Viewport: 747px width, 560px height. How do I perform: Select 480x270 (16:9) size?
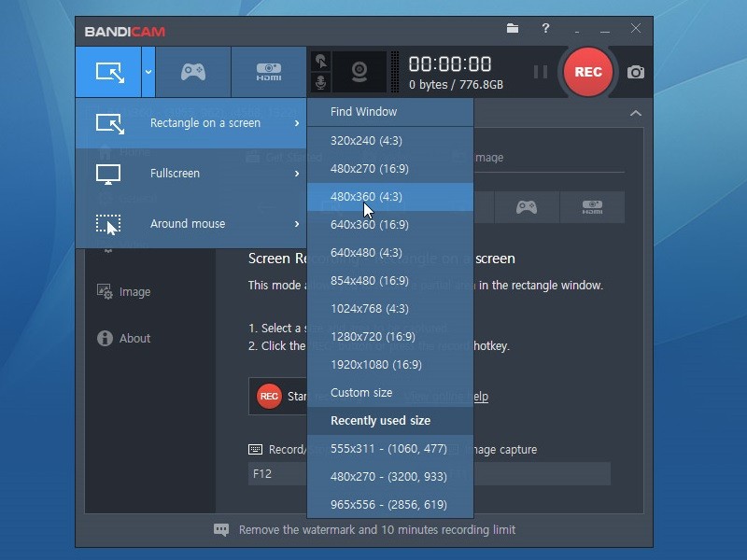(390, 169)
